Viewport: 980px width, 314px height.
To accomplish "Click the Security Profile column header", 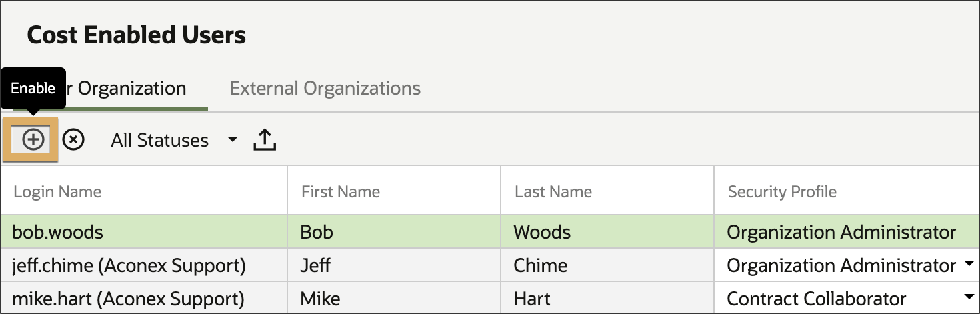I will (782, 192).
